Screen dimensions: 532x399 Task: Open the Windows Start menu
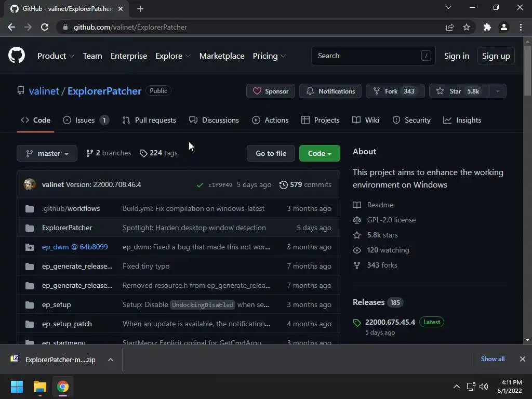[17, 387]
